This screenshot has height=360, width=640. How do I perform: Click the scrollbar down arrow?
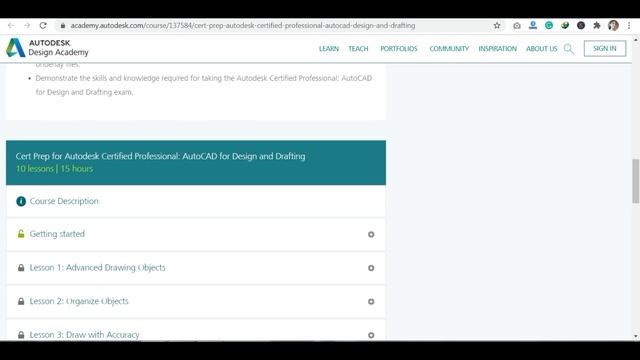pos(636,336)
